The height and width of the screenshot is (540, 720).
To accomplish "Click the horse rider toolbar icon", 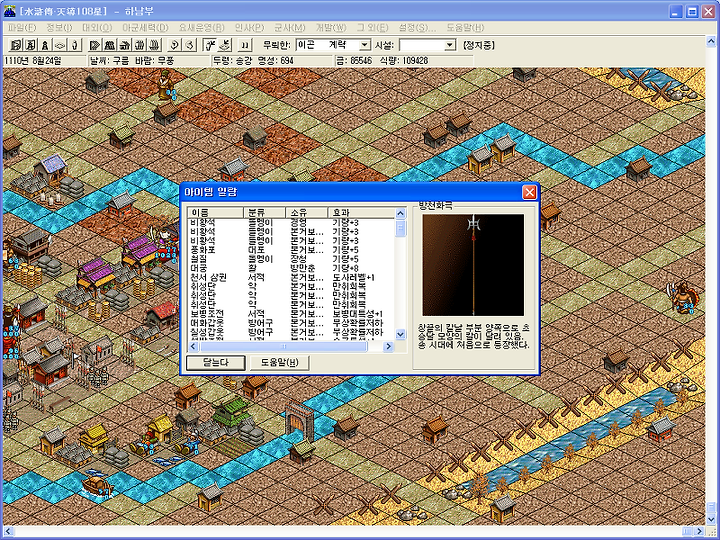I will click(124, 45).
